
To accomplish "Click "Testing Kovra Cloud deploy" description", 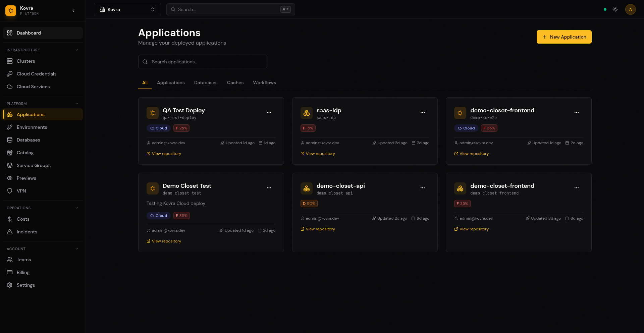I will [176, 203].
